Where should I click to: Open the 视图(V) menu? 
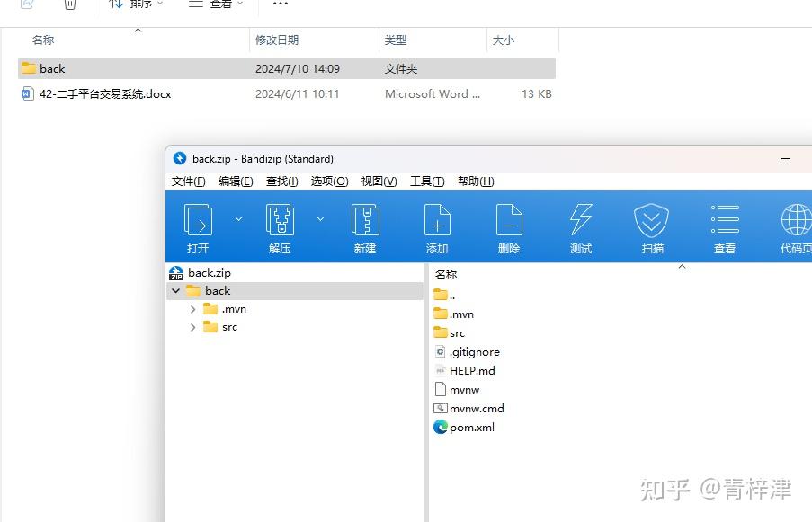click(379, 181)
